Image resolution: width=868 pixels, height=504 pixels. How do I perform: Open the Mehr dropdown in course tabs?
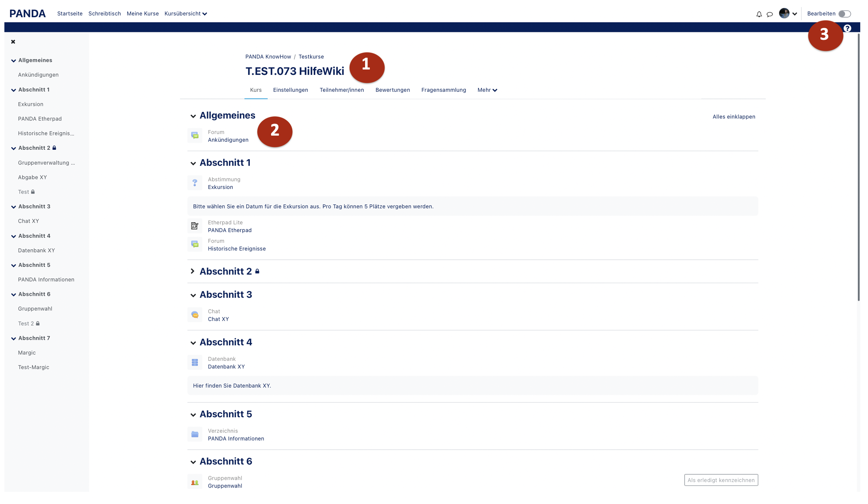coord(487,90)
